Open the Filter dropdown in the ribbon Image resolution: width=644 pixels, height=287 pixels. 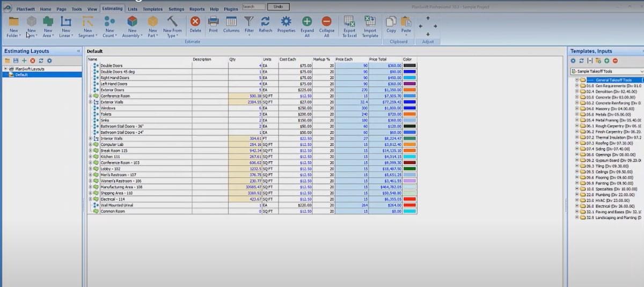[x=249, y=24]
